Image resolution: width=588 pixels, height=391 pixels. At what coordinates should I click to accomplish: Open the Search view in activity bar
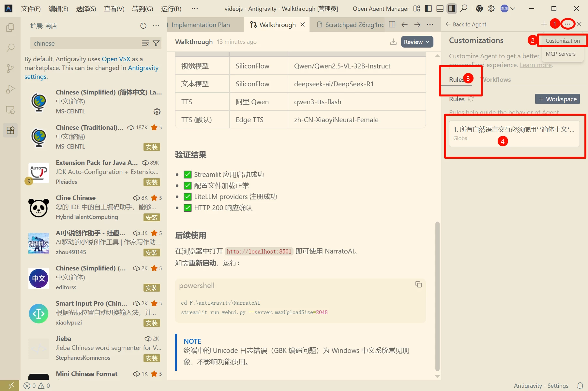click(10, 48)
